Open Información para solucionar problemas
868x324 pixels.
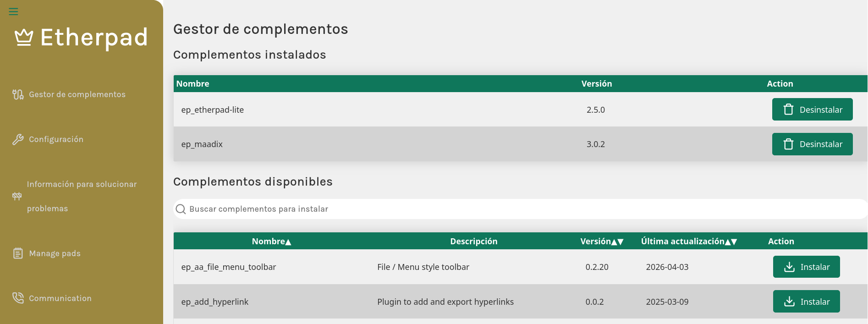click(81, 196)
